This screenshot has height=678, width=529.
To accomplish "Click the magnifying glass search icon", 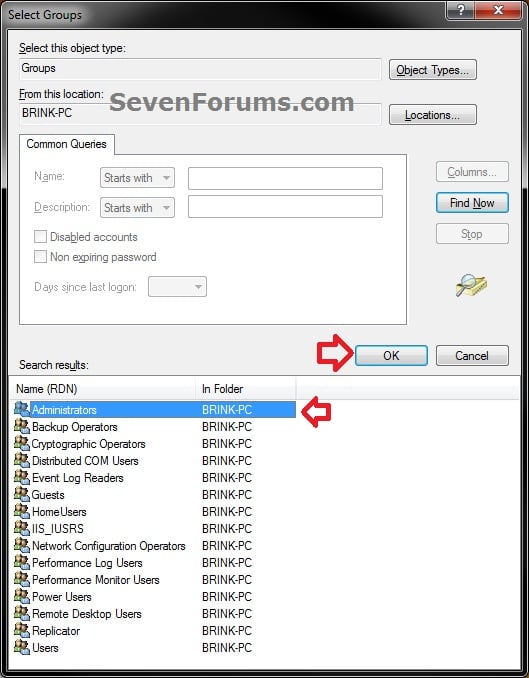I will click(x=471, y=285).
